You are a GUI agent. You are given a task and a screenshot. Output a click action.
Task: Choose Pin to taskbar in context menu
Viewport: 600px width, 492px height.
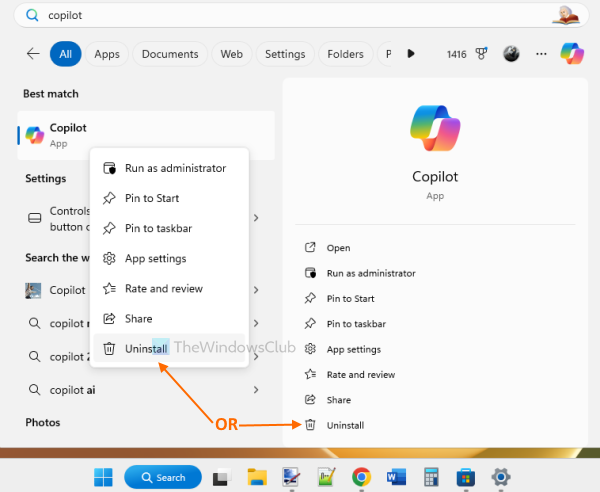[x=169, y=228]
